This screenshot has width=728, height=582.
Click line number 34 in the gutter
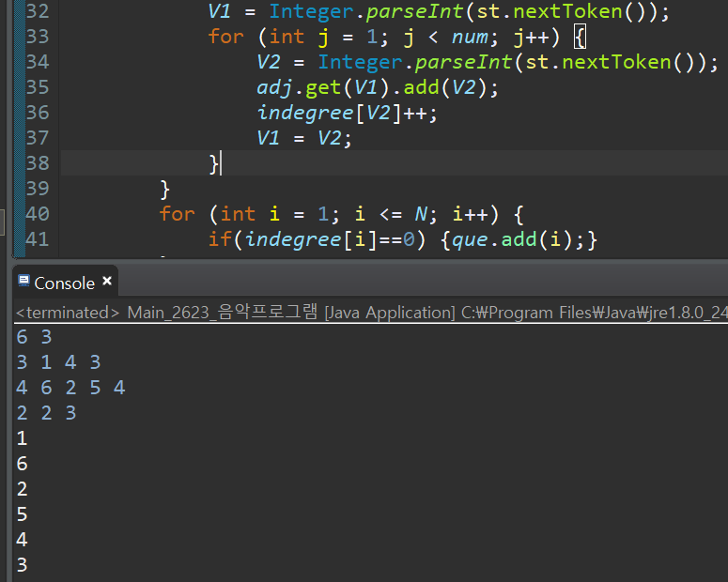tap(38, 62)
